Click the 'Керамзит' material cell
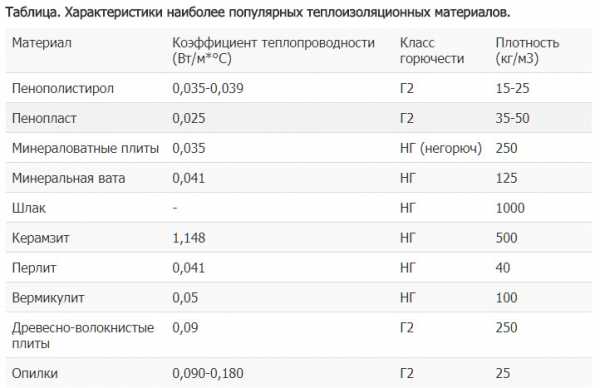Image resolution: width=600 pixels, height=388 pixels. (41, 238)
